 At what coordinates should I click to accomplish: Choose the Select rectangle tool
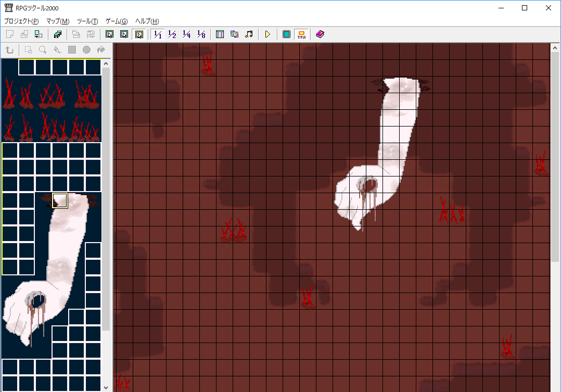[x=28, y=50]
